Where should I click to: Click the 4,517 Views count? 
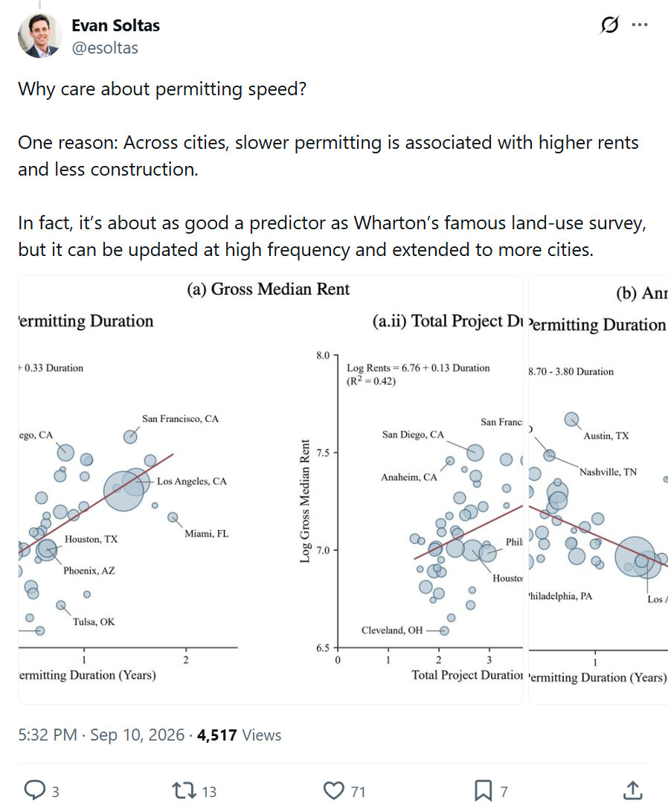tap(239, 735)
